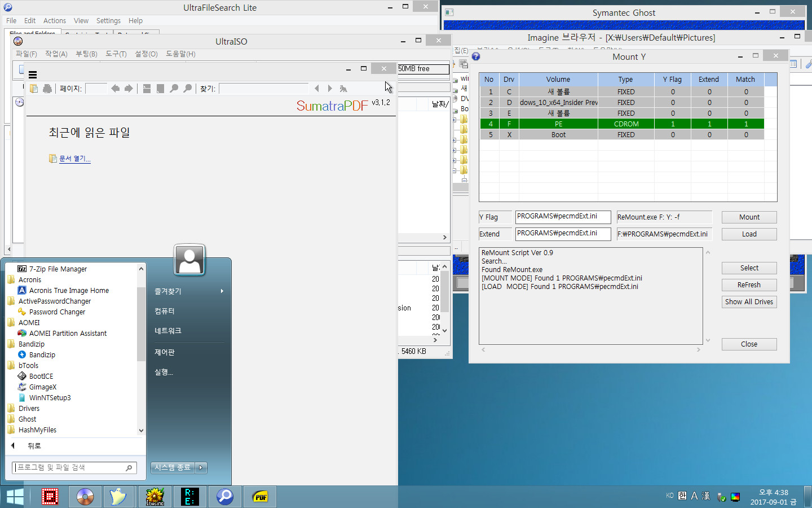The image size is (812, 508).
Task: Click the zoom out magnifier in SumatraPDF
Action: 174,89
